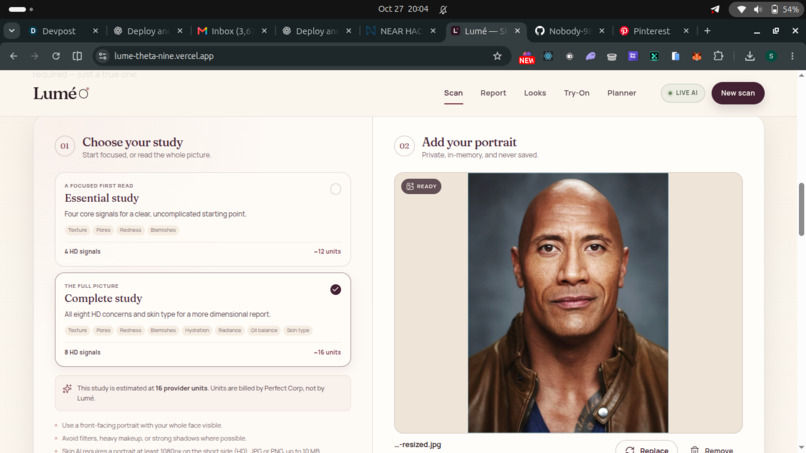Click '8 HD signals' text
This screenshot has height=453, width=806.
pyautogui.click(x=82, y=352)
